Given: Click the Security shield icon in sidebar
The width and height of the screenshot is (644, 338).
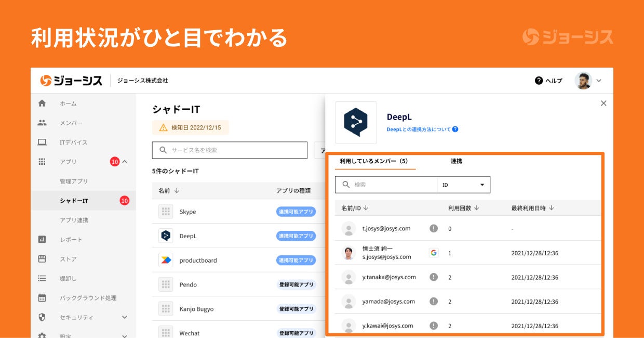Looking at the screenshot, I should point(42,317).
